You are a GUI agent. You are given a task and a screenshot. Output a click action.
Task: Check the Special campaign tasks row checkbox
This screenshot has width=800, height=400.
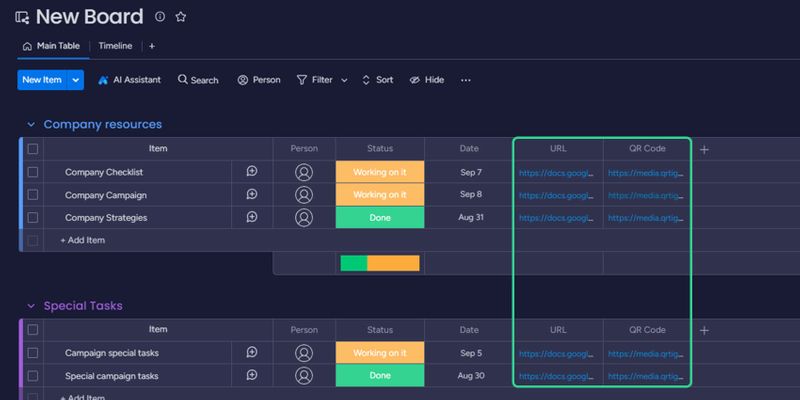point(33,376)
